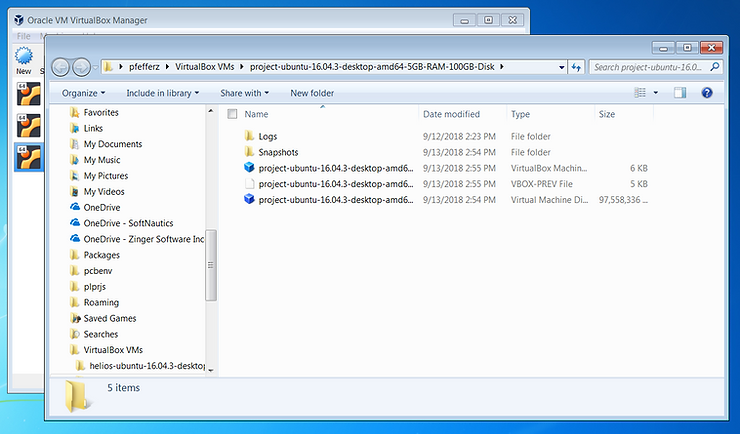Select Favorites in navigation pane
The height and width of the screenshot is (434, 740).
[x=101, y=112]
